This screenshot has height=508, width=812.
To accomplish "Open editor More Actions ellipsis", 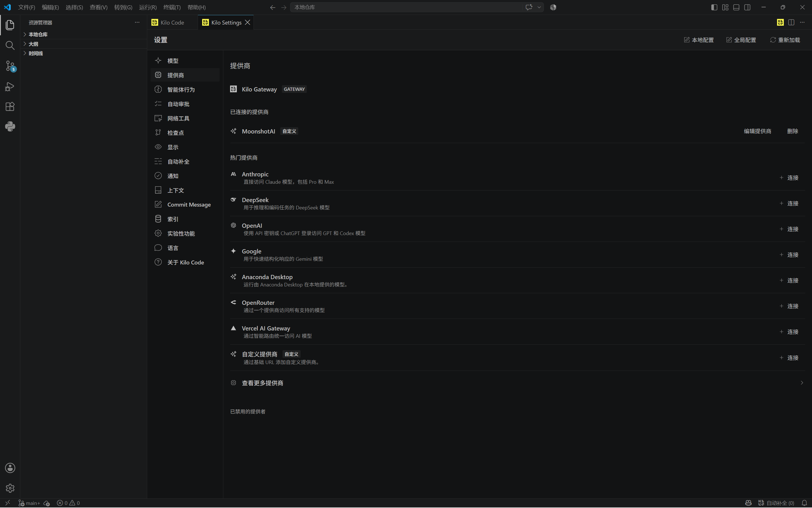I will 802,22.
